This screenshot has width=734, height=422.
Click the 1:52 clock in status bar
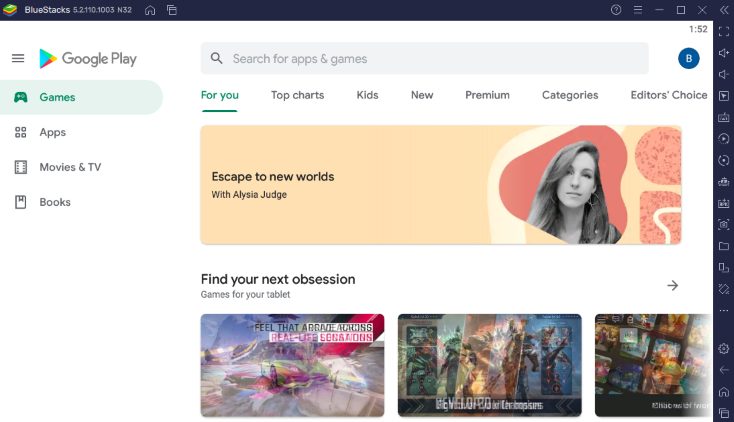(698, 29)
